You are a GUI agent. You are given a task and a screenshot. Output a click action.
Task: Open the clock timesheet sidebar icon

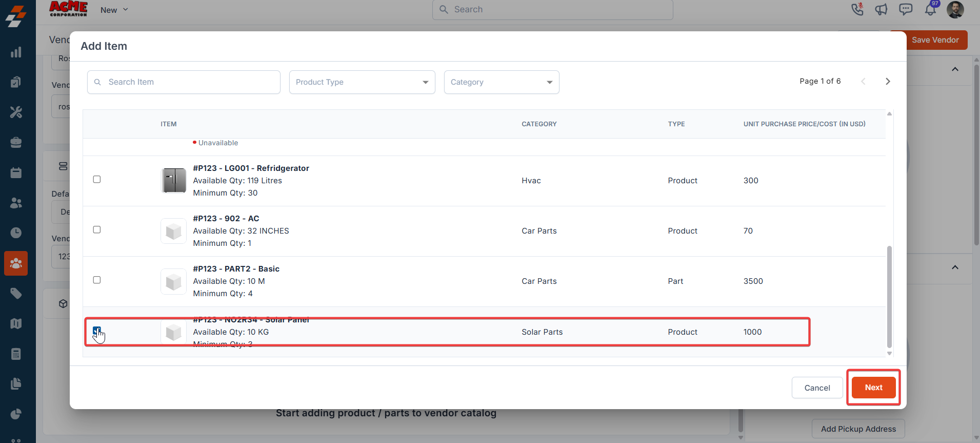pyautogui.click(x=16, y=233)
